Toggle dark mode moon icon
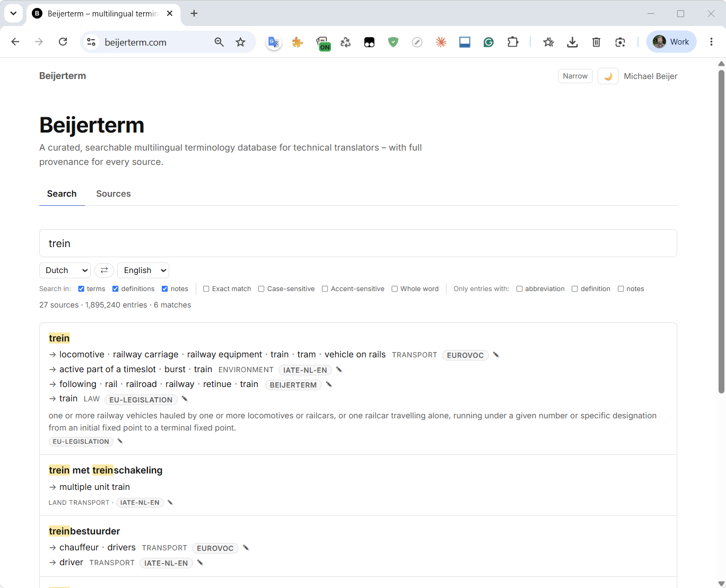 click(x=608, y=76)
